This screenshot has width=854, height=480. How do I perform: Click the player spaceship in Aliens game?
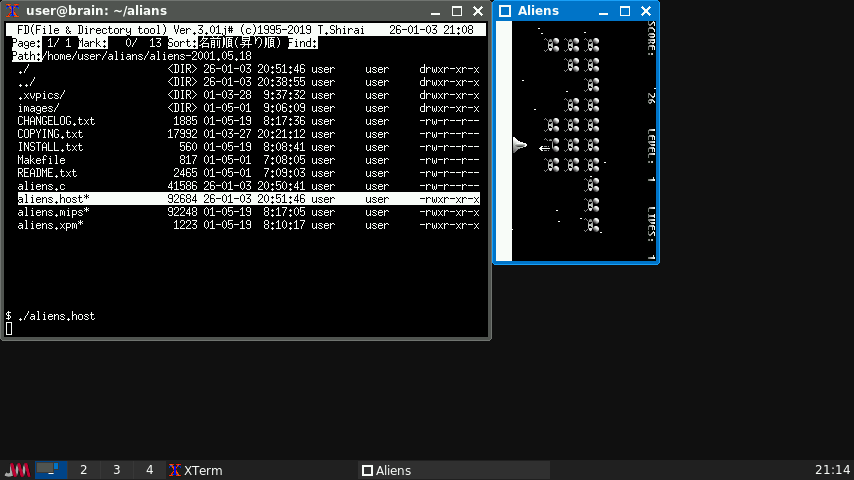(x=519, y=146)
